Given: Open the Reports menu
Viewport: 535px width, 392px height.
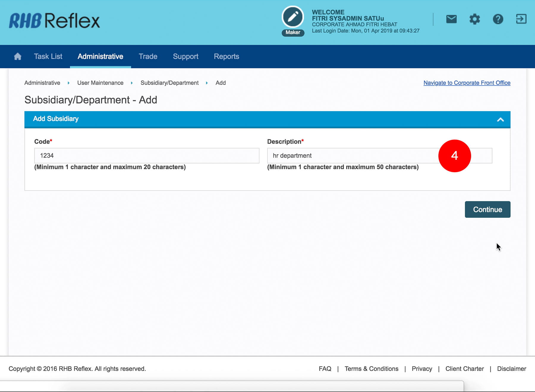Looking at the screenshot, I should [226, 56].
